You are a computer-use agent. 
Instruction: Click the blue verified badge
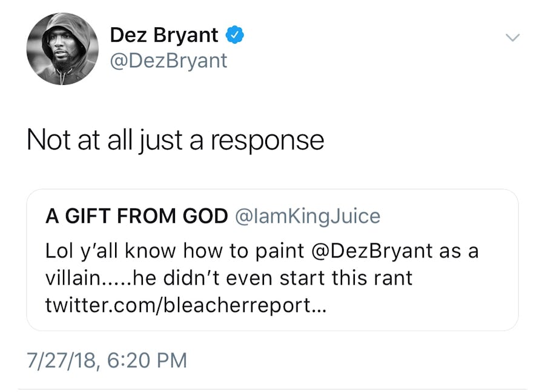234,36
